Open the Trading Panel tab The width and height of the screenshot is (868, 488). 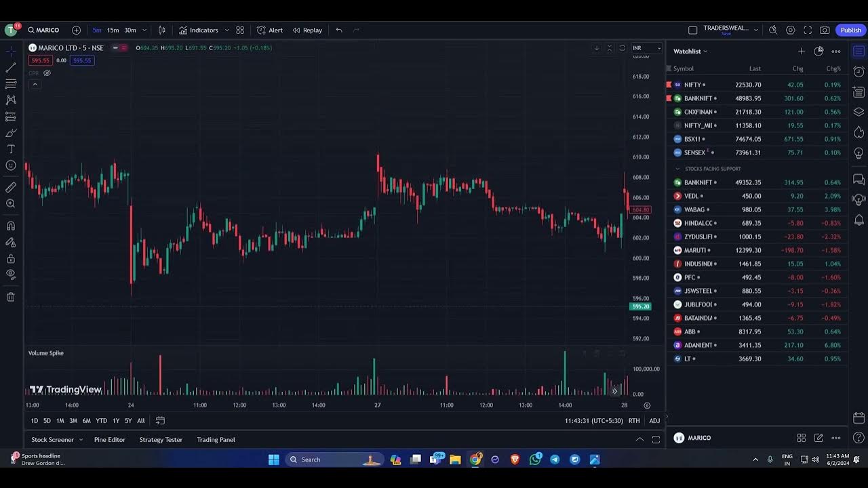(216, 440)
